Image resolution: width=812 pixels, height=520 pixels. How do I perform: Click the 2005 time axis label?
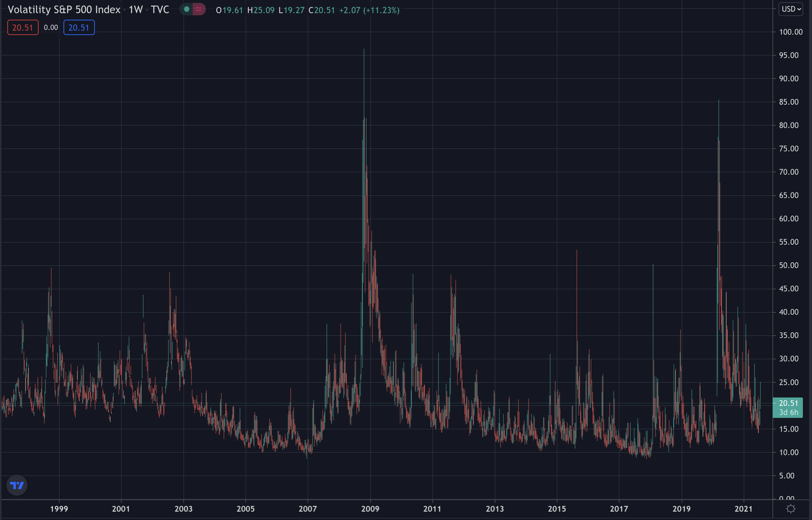tap(245, 509)
